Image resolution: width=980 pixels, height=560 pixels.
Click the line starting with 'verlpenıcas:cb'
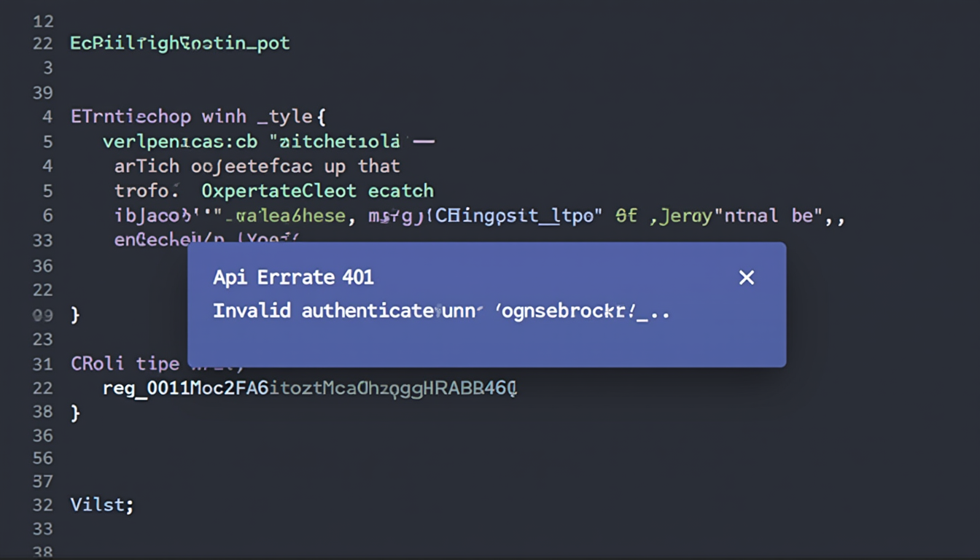[x=268, y=141]
